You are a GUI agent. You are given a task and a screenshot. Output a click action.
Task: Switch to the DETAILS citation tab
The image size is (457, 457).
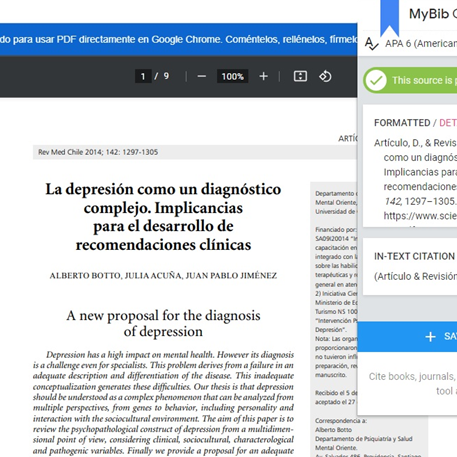(x=448, y=123)
